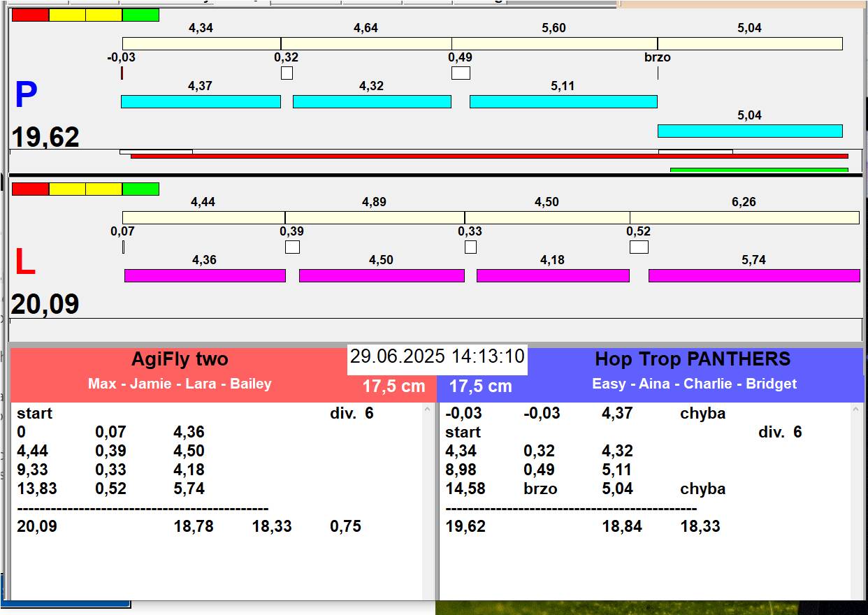
Task: Click the AgiFly two team header
Action: coord(180,360)
